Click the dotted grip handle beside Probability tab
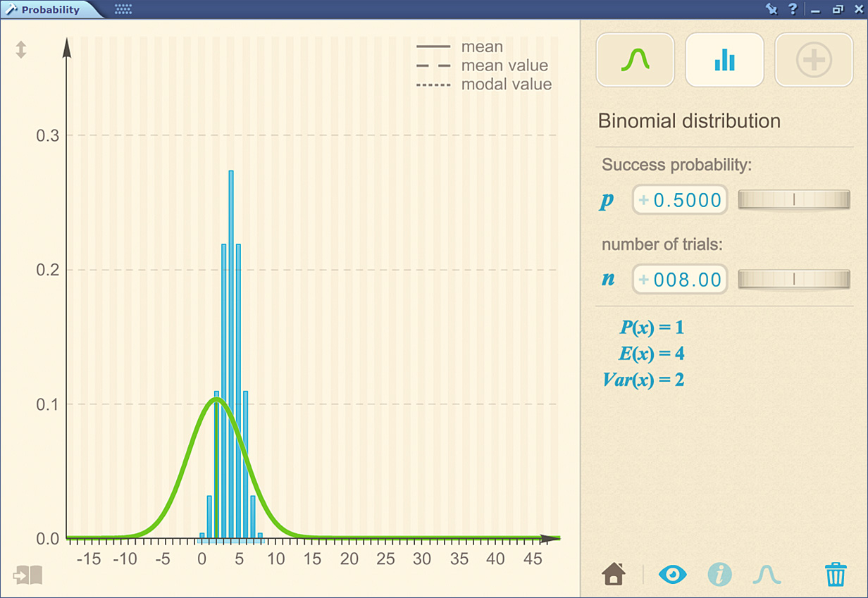 tap(123, 10)
